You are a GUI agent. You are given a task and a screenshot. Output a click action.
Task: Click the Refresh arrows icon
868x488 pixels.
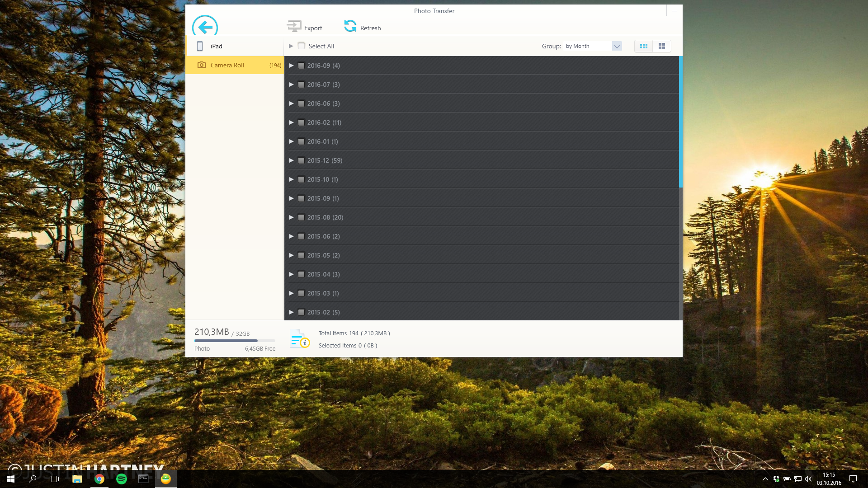tap(350, 26)
